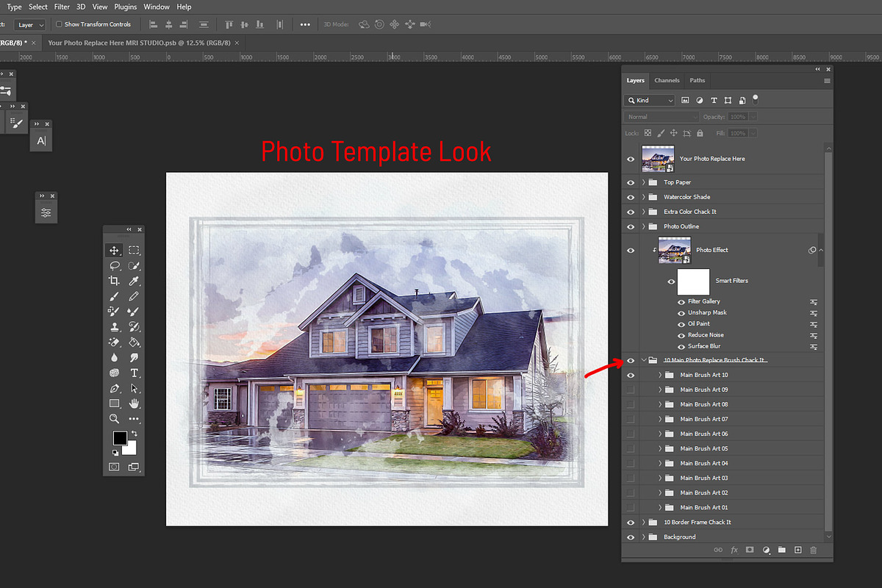Select the Eyedropper tool
Viewport: 882px width, 588px height.
pos(134,281)
